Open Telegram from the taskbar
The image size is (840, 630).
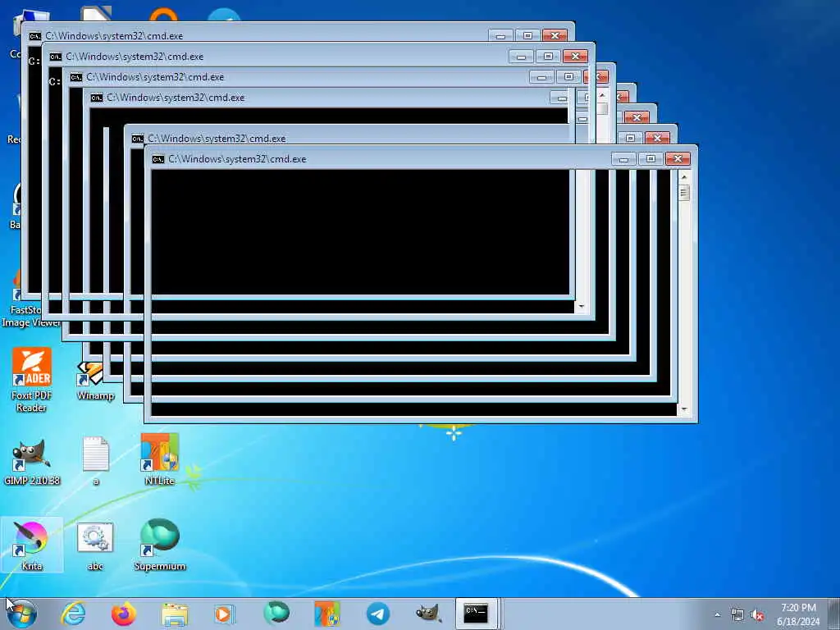pos(377,614)
